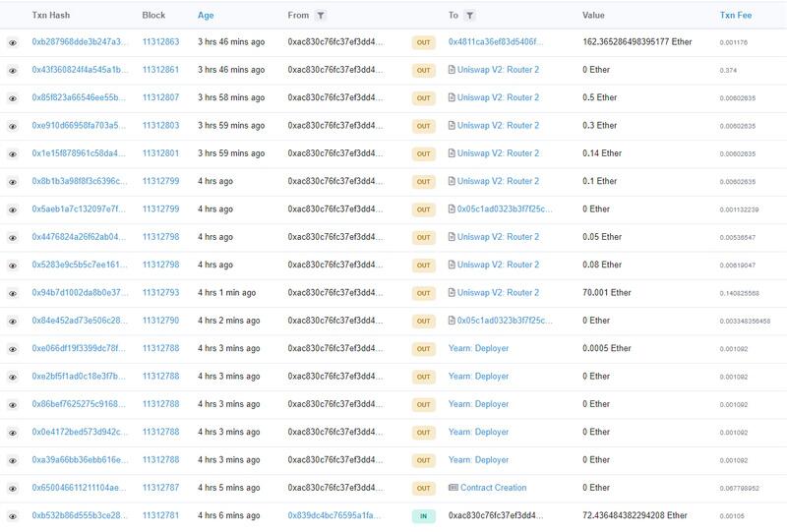Click the eye icon for transaction 0xb532b86d555b3ce28
Screen dimensions: 787x532
click(x=13, y=515)
